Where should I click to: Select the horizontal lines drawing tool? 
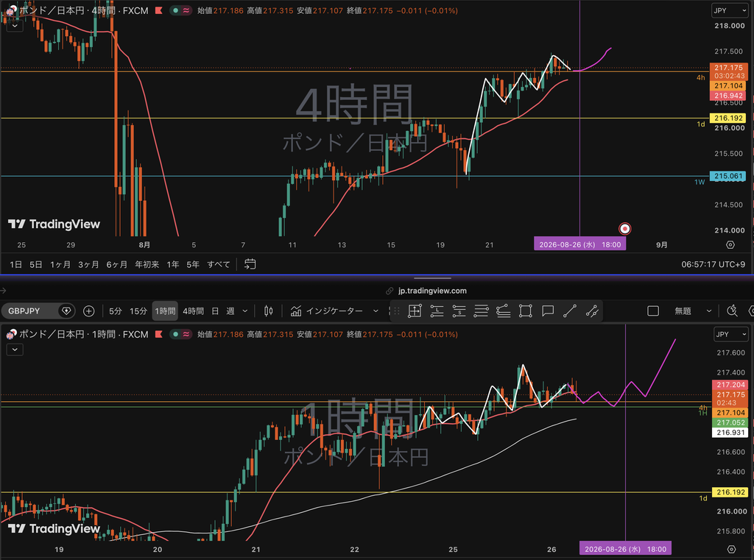pyautogui.click(x=481, y=311)
